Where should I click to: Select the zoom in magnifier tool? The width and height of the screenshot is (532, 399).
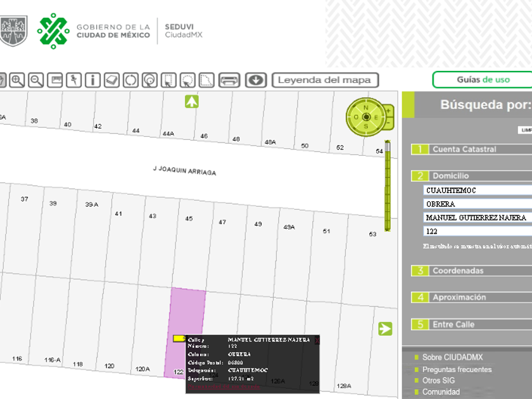coord(17,80)
